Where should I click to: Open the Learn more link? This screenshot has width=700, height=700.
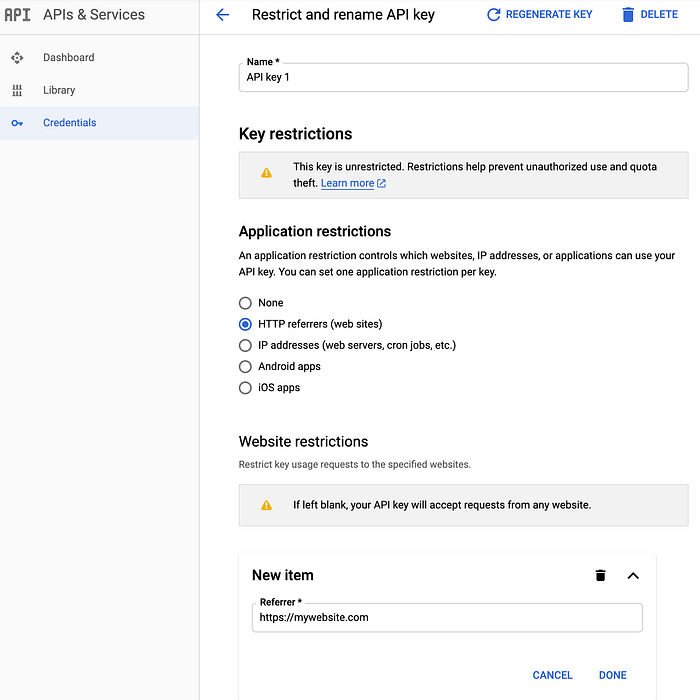coord(347,184)
